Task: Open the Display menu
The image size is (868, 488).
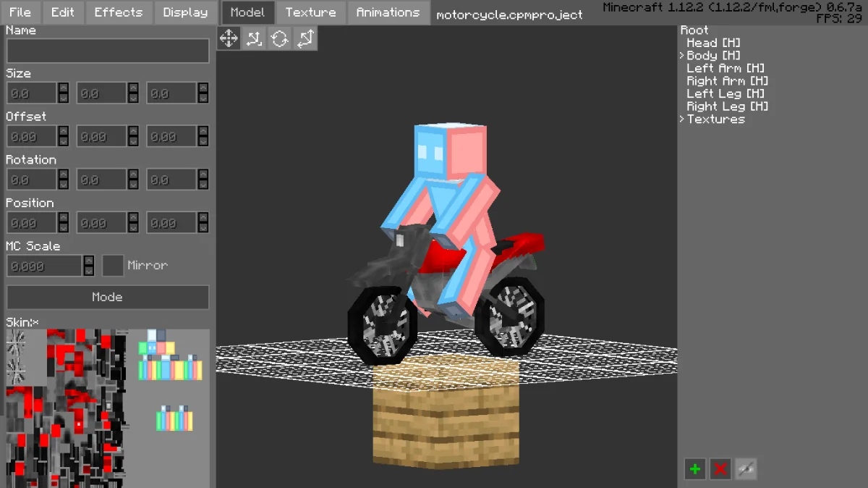Action: (185, 12)
